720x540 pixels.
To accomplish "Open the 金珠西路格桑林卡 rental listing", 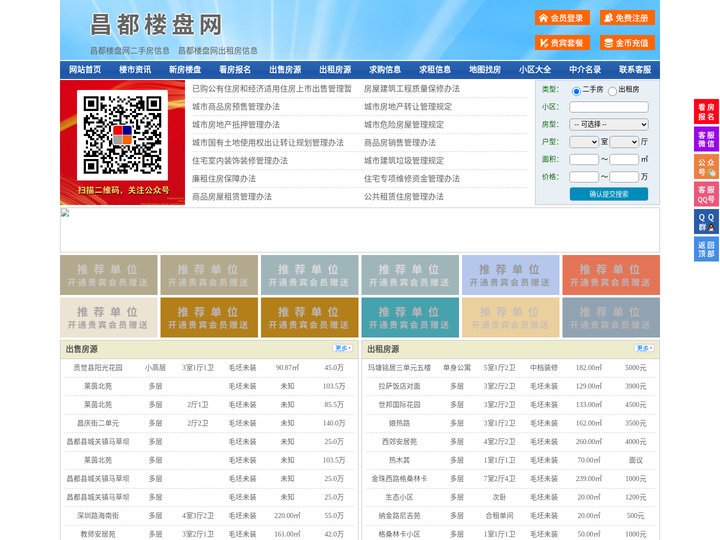I will (399, 478).
